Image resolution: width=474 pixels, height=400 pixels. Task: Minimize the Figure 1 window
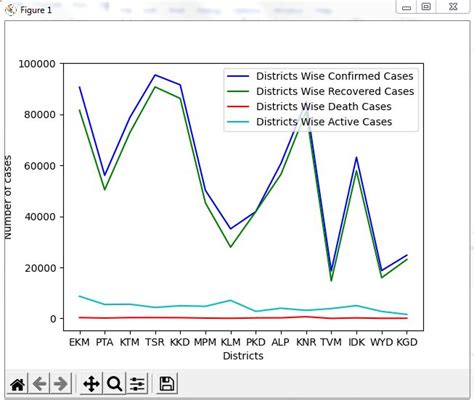[x=406, y=7]
